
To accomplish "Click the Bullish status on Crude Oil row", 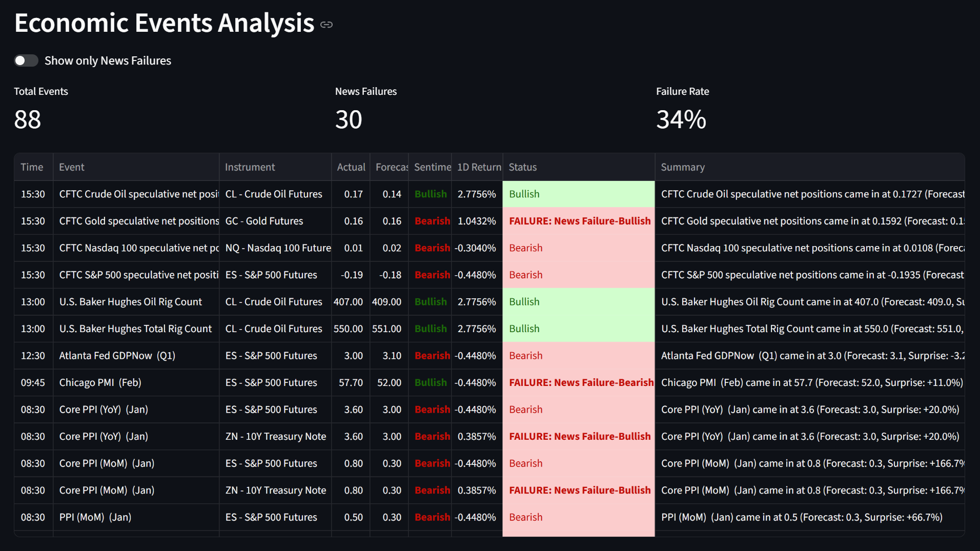I will pyautogui.click(x=524, y=194).
